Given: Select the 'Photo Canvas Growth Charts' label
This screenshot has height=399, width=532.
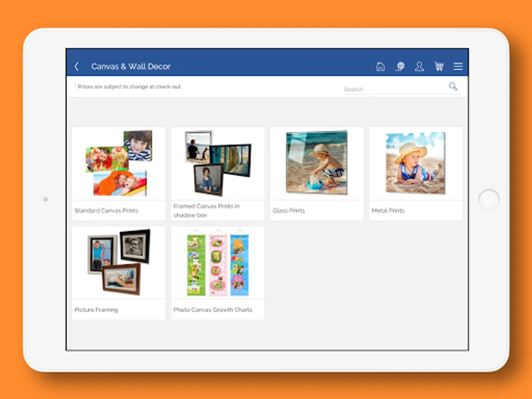Looking at the screenshot, I should (213, 310).
